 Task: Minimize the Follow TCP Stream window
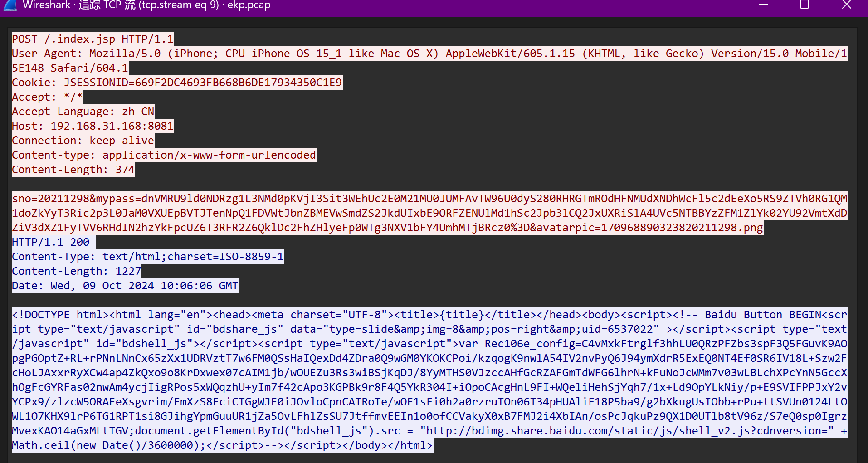(x=763, y=5)
